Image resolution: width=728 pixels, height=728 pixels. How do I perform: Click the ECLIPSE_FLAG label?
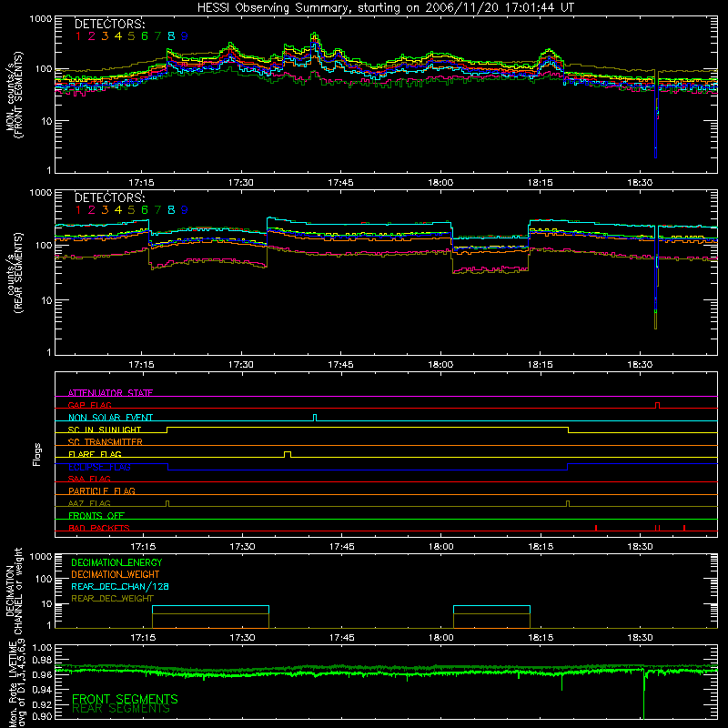pyautogui.click(x=99, y=467)
